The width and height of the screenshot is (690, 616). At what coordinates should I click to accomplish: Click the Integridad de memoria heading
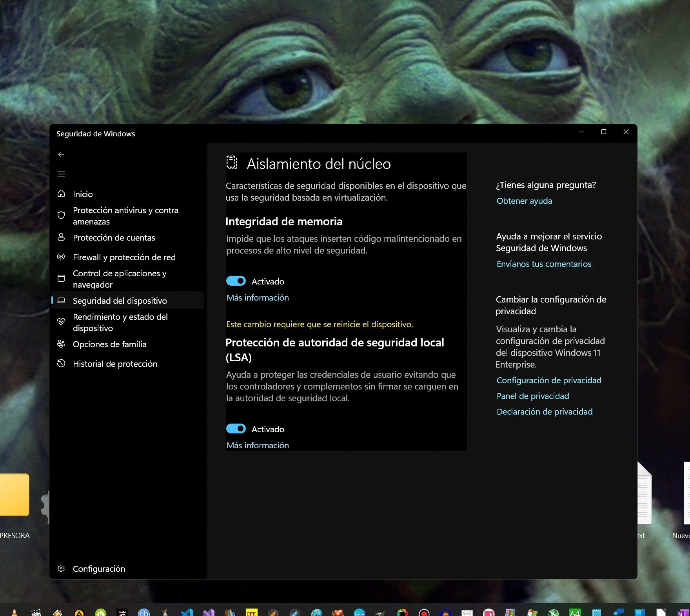[284, 221]
